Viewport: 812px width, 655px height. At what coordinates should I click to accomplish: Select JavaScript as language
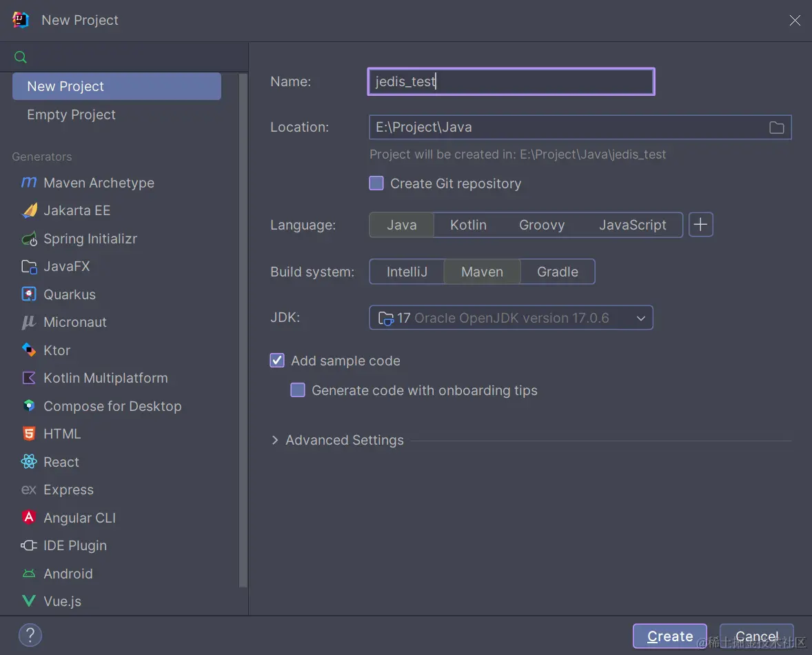tap(632, 225)
